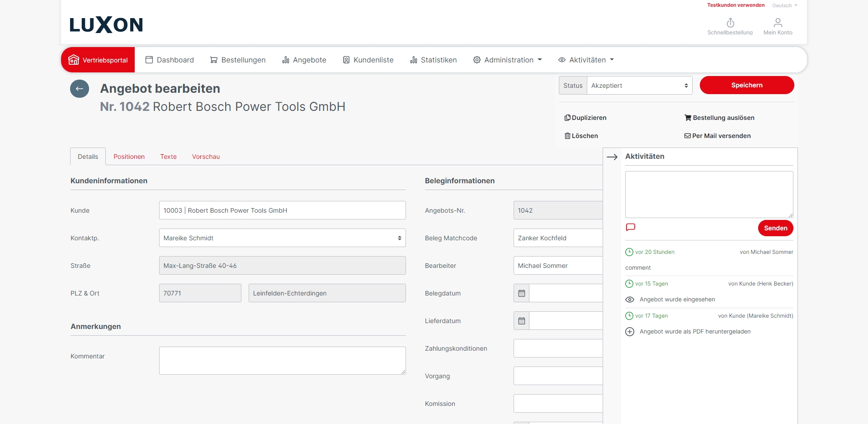Open the Deutsch language selector

pyautogui.click(x=784, y=5)
